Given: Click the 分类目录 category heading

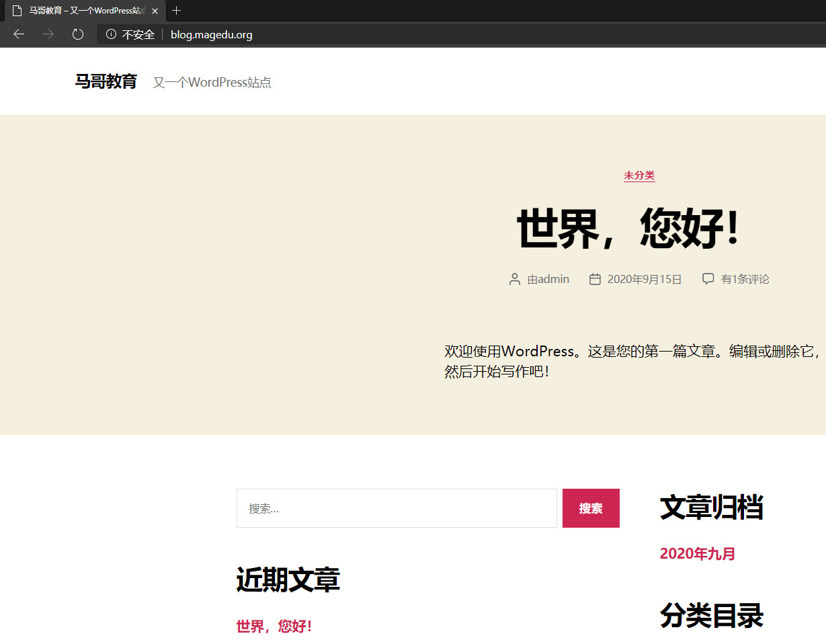Looking at the screenshot, I should point(711,616).
